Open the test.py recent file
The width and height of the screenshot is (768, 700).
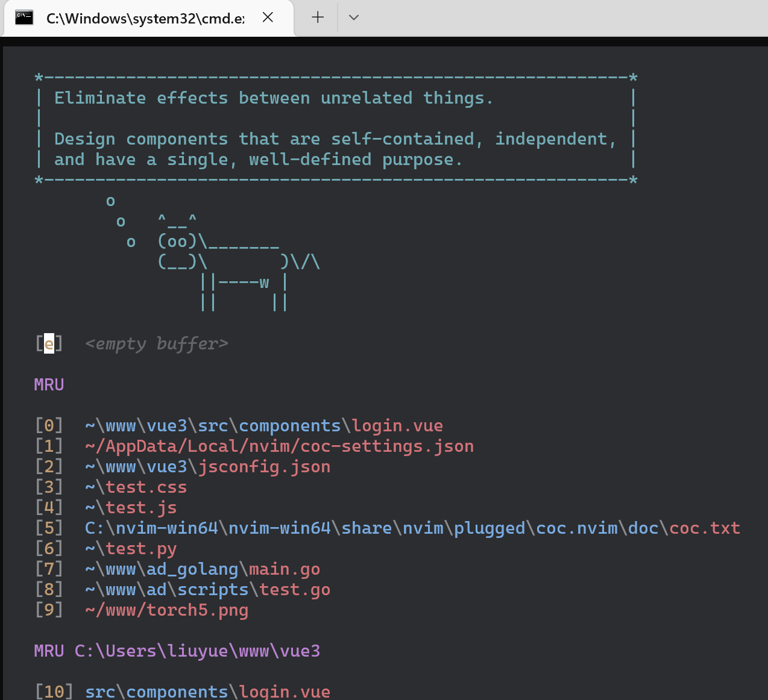click(131, 549)
